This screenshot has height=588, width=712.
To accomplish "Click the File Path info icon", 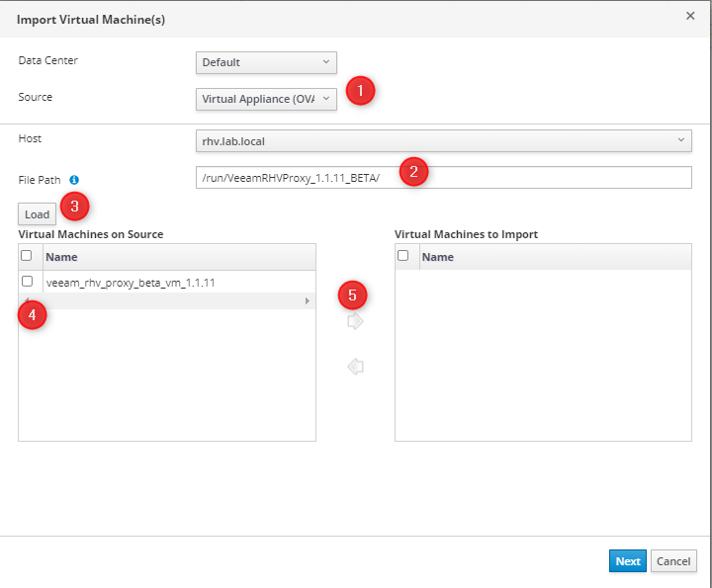I will point(74,180).
